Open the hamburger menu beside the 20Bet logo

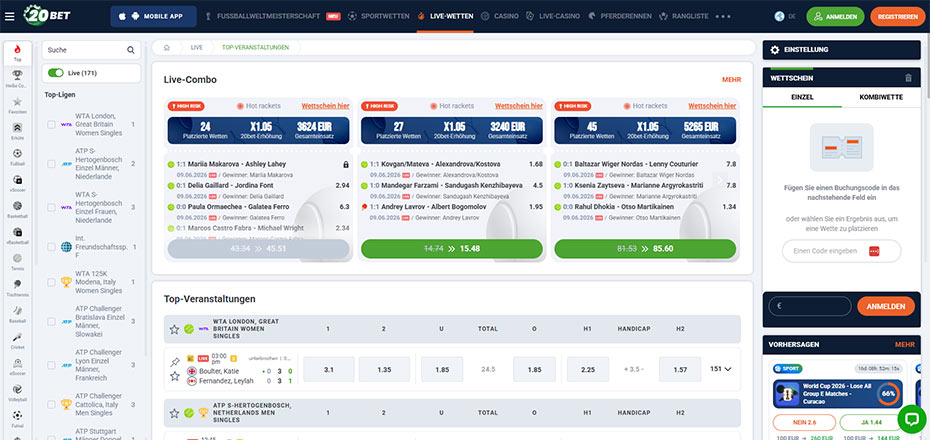[x=9, y=16]
